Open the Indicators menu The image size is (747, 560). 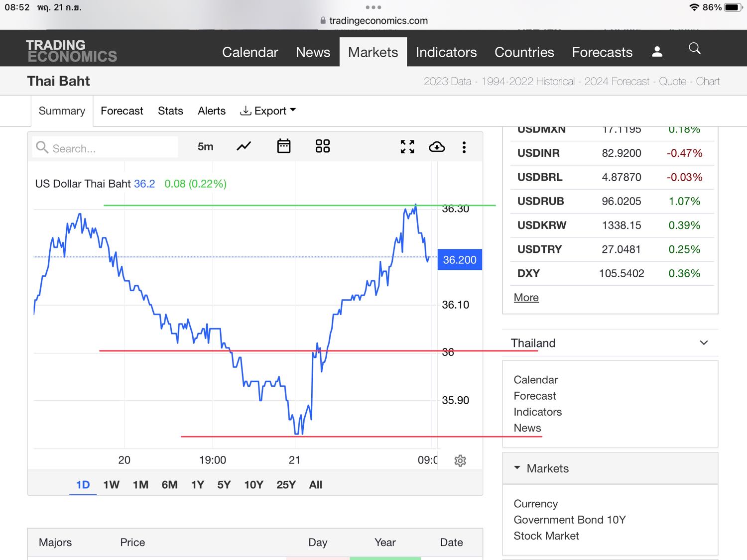[446, 52]
